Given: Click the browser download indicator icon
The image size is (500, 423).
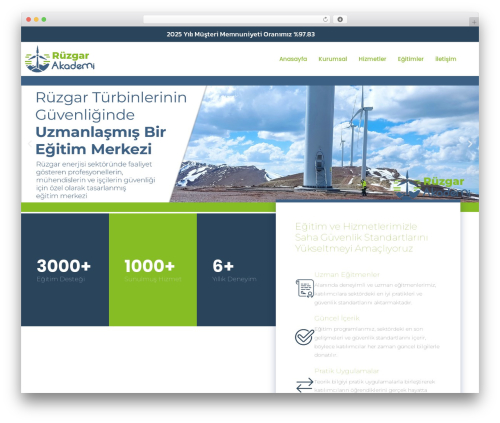Looking at the screenshot, I should tap(340, 20).
